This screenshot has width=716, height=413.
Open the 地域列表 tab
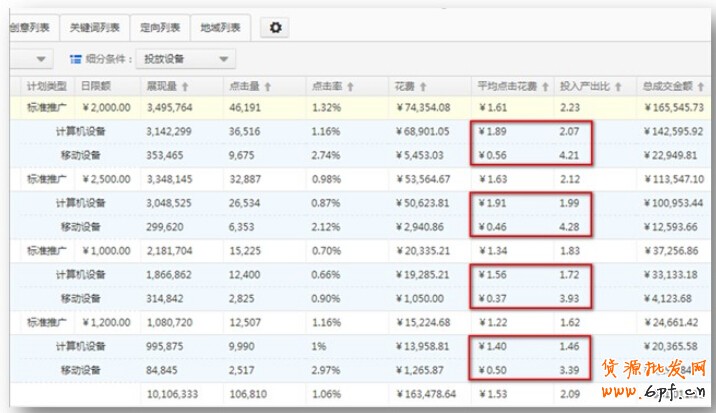pos(223,28)
